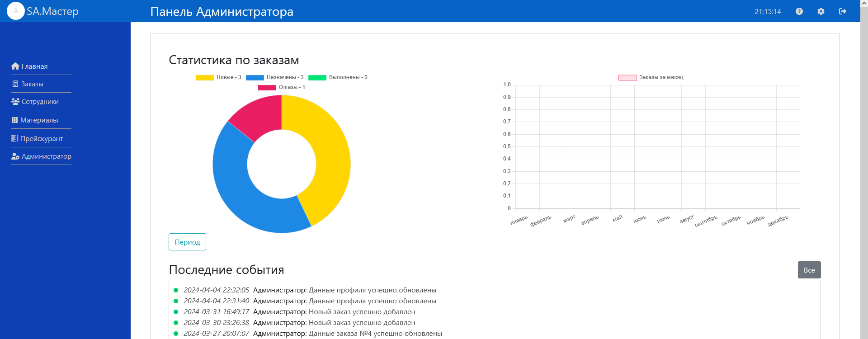The image size is (868, 339).
Task: Click the price list icon beside Прейскурант
Action: click(14, 138)
